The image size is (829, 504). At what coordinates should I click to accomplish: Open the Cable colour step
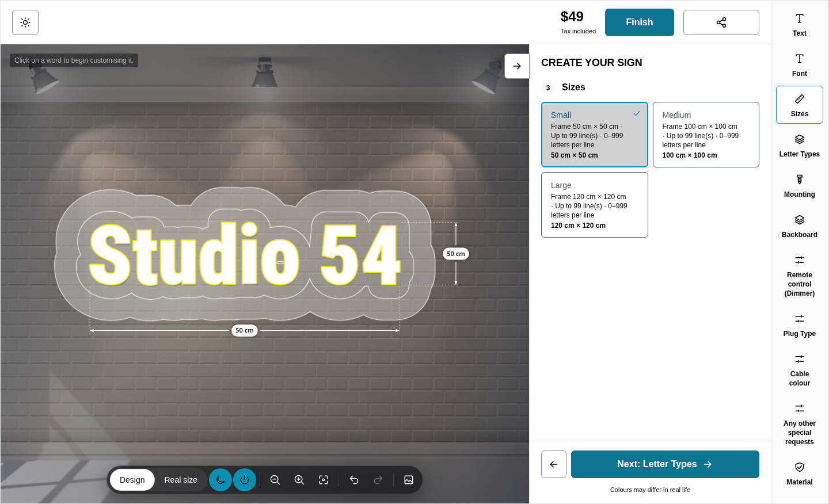tap(800, 371)
